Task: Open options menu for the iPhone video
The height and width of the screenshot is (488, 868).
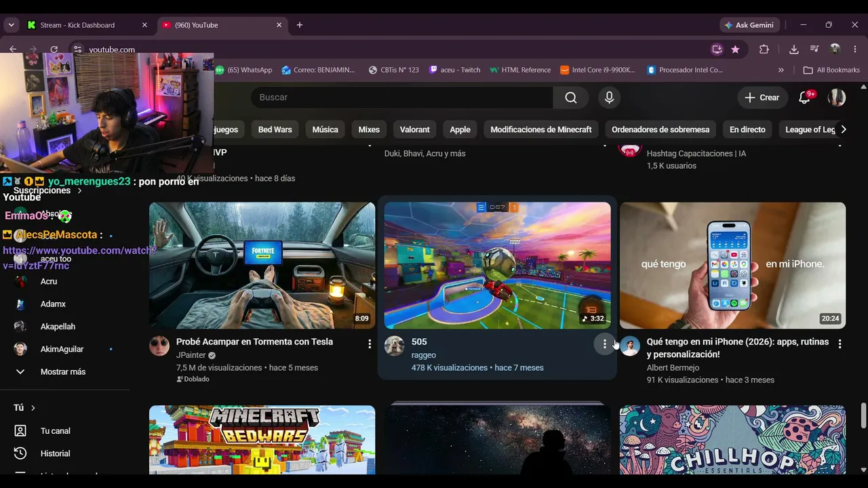Action: coord(840,344)
